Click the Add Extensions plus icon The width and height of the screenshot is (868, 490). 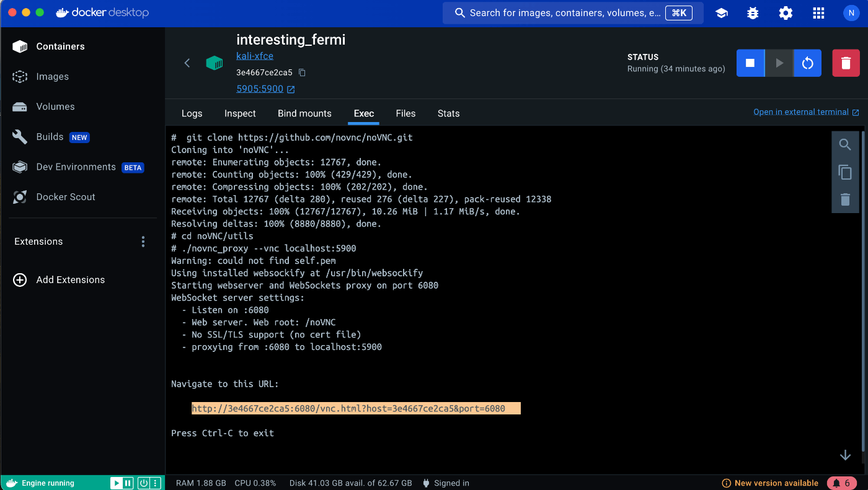point(20,280)
